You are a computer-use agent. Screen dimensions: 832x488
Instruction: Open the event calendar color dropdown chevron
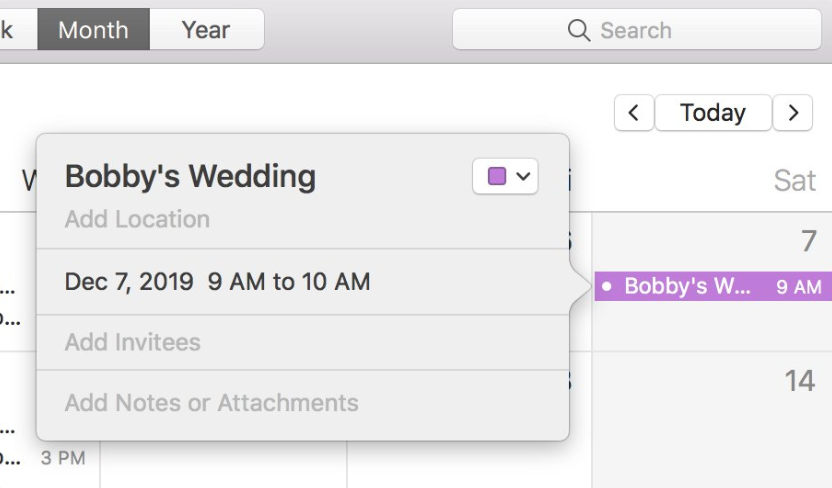(x=523, y=177)
